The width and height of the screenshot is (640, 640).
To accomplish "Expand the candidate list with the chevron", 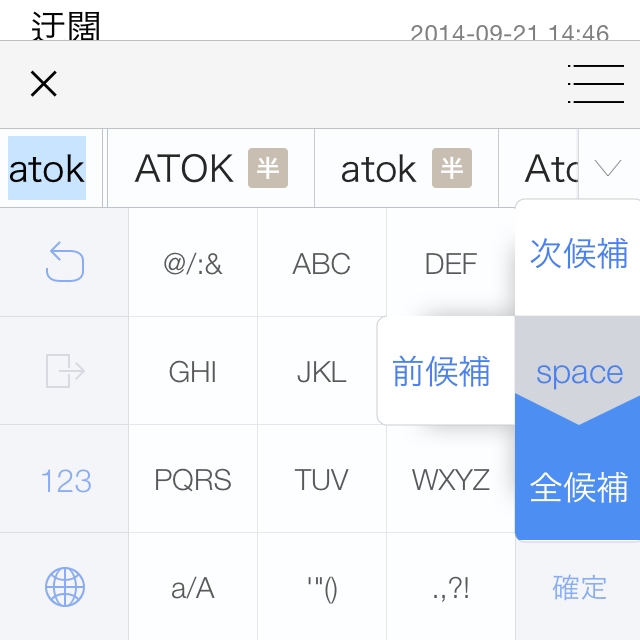I will click(x=608, y=167).
